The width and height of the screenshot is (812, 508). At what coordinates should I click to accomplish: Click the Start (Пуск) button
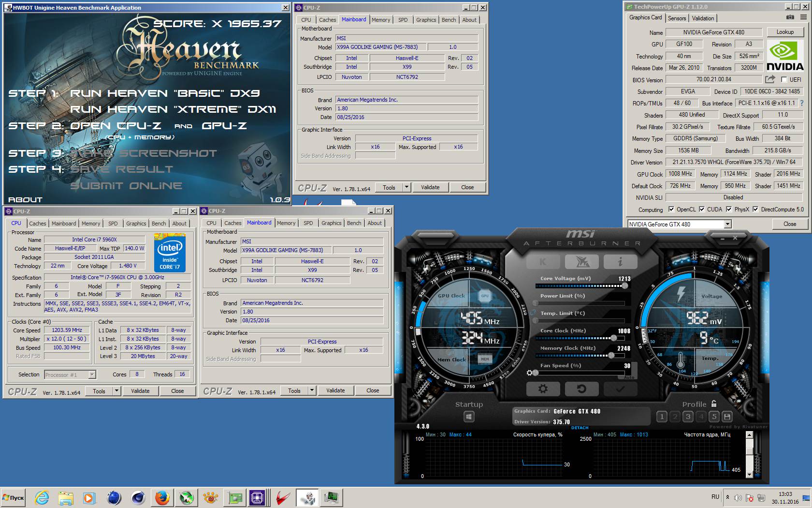[x=13, y=497]
